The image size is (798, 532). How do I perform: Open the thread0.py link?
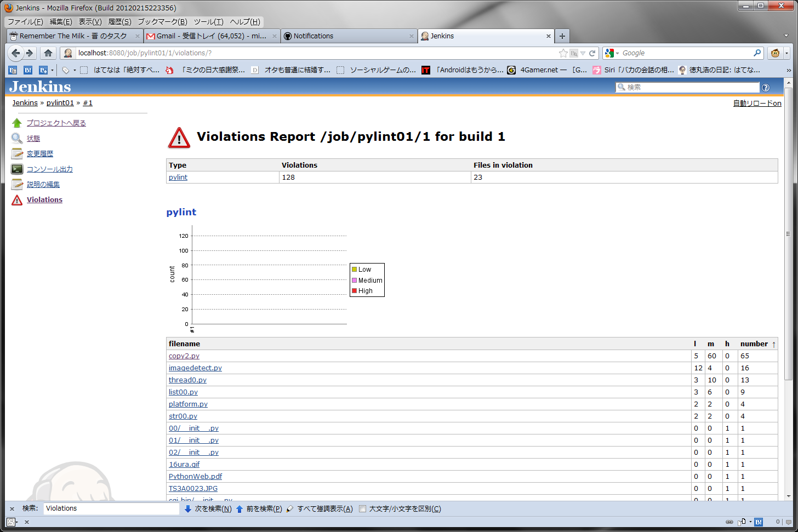coord(187,380)
